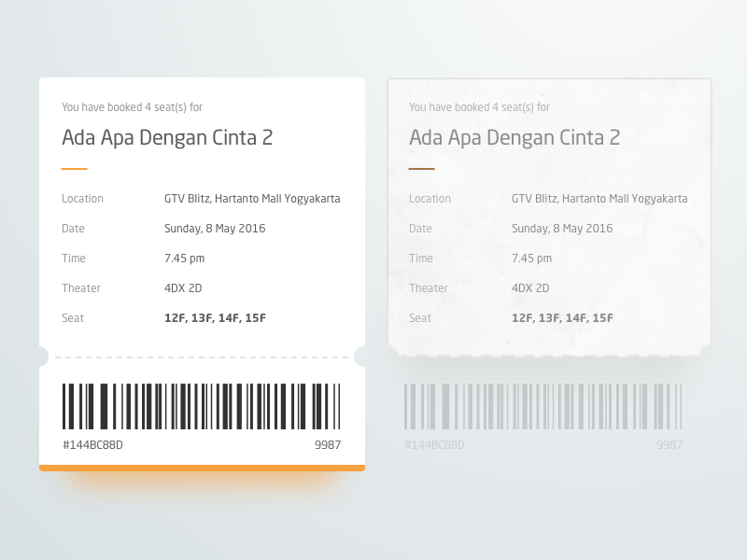
Task: Click the 4DX 2D theater value on the right ticket
Action: (x=530, y=288)
